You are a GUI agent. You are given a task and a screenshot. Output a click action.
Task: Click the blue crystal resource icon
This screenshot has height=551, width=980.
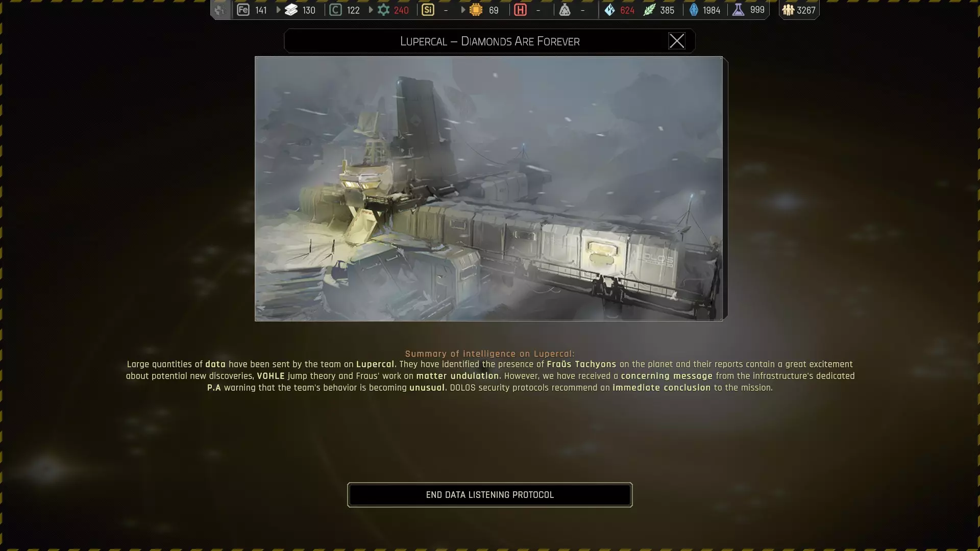609,10
